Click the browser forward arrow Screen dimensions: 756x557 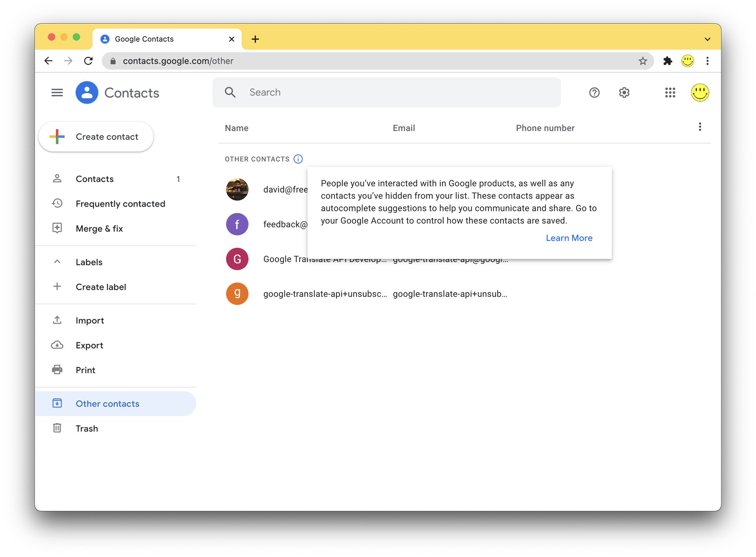pos(68,61)
